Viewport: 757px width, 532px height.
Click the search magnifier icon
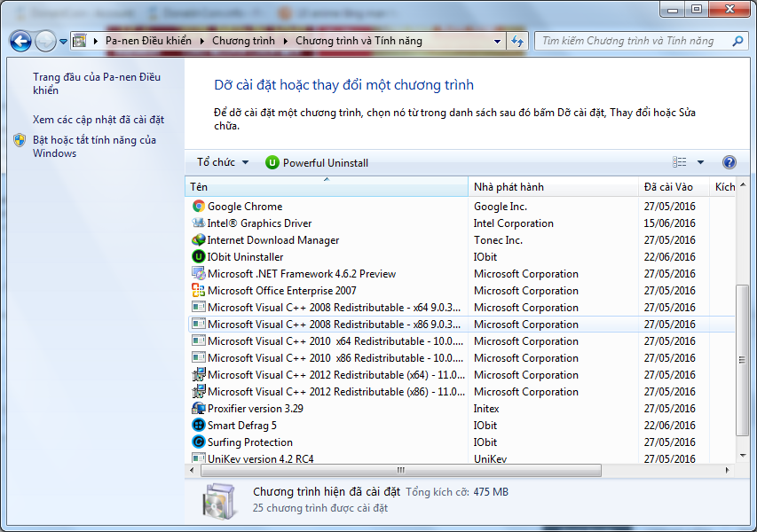(737, 41)
